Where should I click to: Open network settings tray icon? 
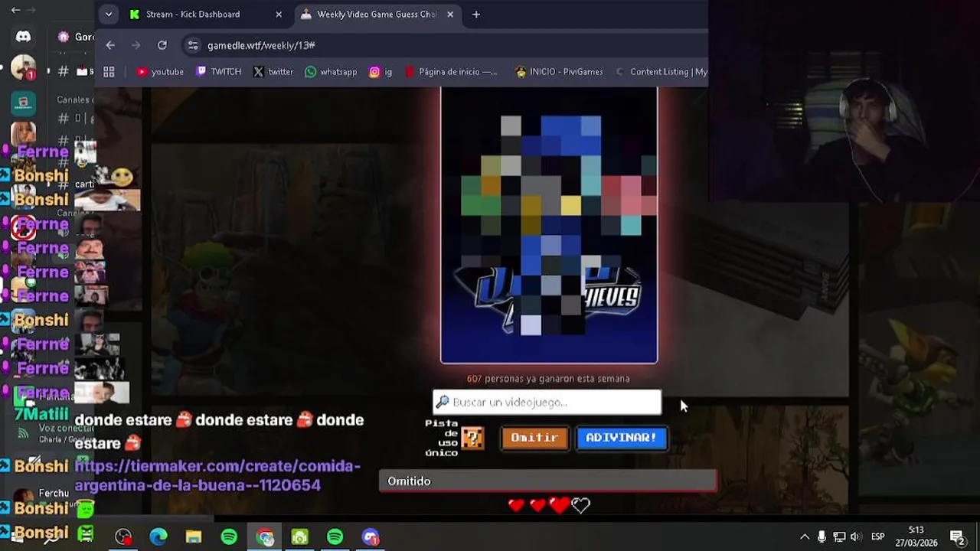[x=839, y=537]
